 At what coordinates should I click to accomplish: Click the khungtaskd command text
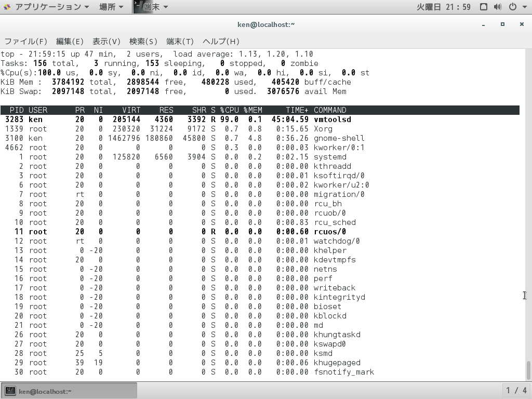[x=337, y=335]
